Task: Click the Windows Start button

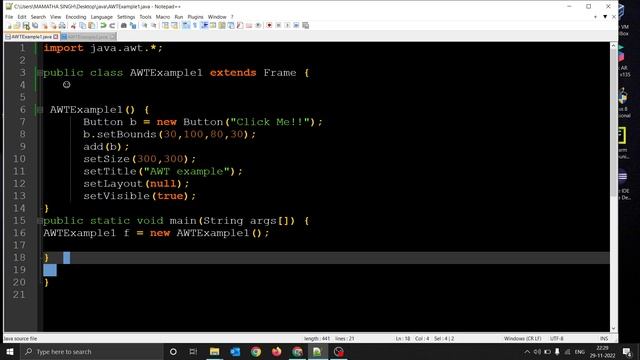Action: point(9,351)
